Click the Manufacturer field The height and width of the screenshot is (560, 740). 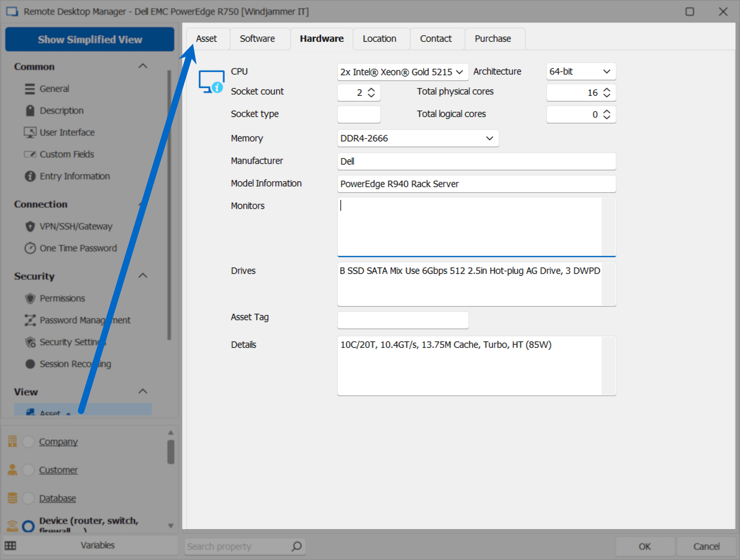pyautogui.click(x=476, y=161)
